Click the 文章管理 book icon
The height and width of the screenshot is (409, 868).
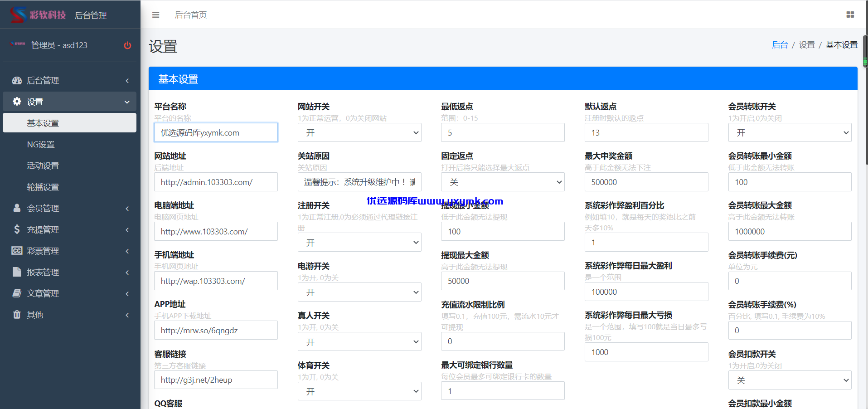click(x=17, y=293)
